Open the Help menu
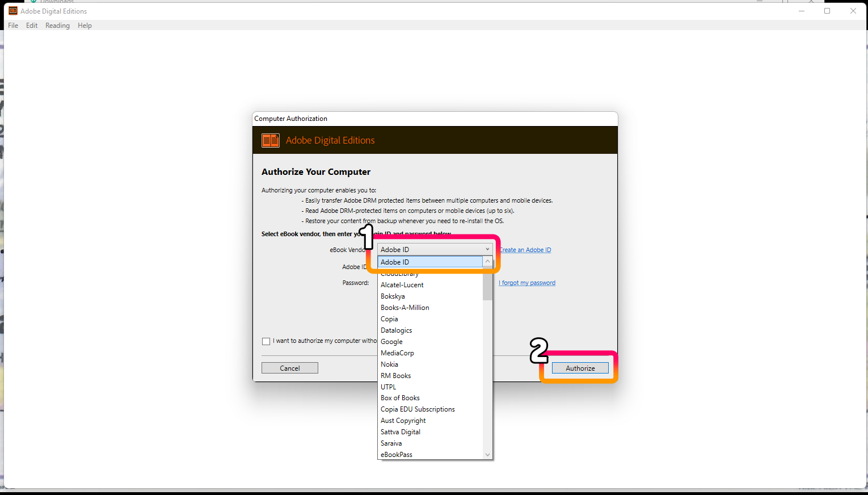This screenshot has height=495, width=868. (85, 26)
